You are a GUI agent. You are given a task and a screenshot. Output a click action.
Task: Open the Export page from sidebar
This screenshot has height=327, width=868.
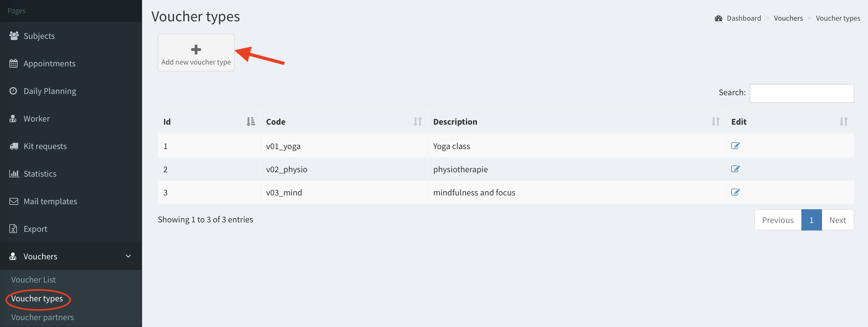(35, 229)
